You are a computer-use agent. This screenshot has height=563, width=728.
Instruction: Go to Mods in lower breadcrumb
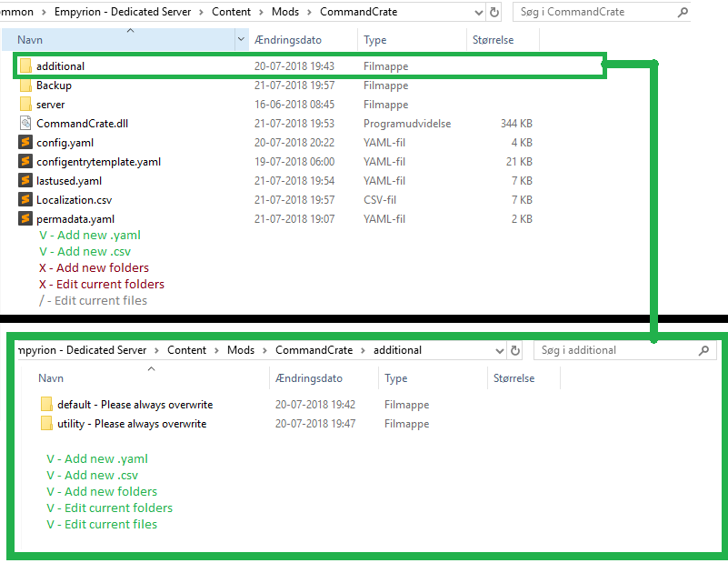point(241,350)
